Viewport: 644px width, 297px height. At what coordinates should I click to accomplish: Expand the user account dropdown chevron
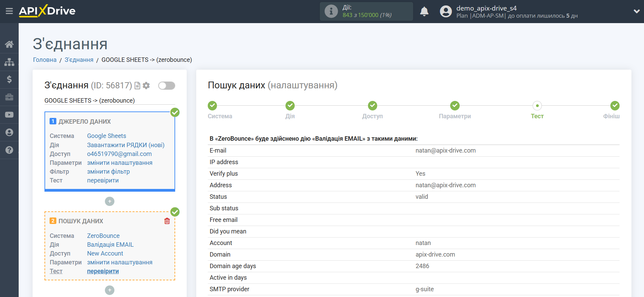pos(636,11)
